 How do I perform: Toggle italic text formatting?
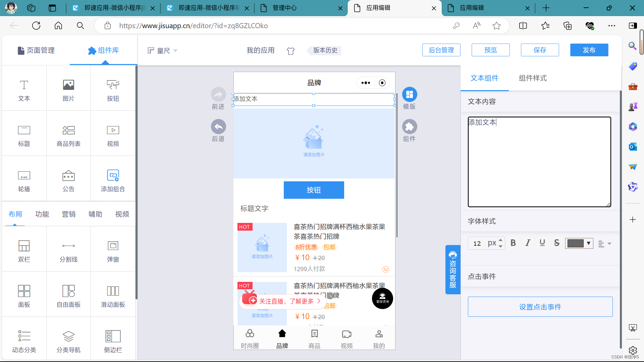(x=528, y=243)
